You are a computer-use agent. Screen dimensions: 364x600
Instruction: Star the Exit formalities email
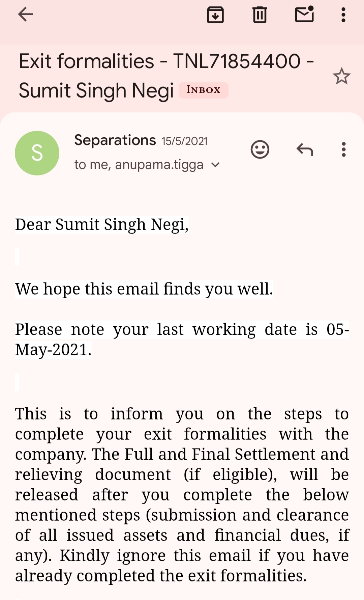click(x=341, y=76)
